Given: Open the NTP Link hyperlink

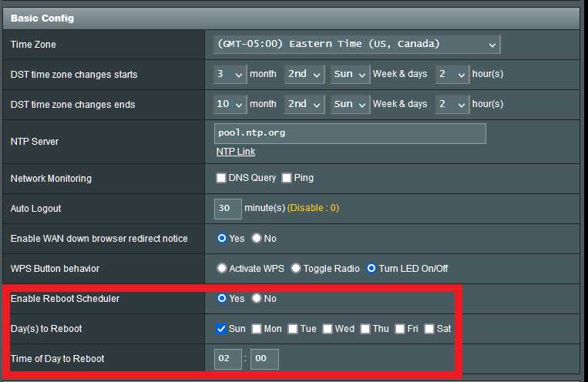Looking at the screenshot, I should [x=235, y=152].
